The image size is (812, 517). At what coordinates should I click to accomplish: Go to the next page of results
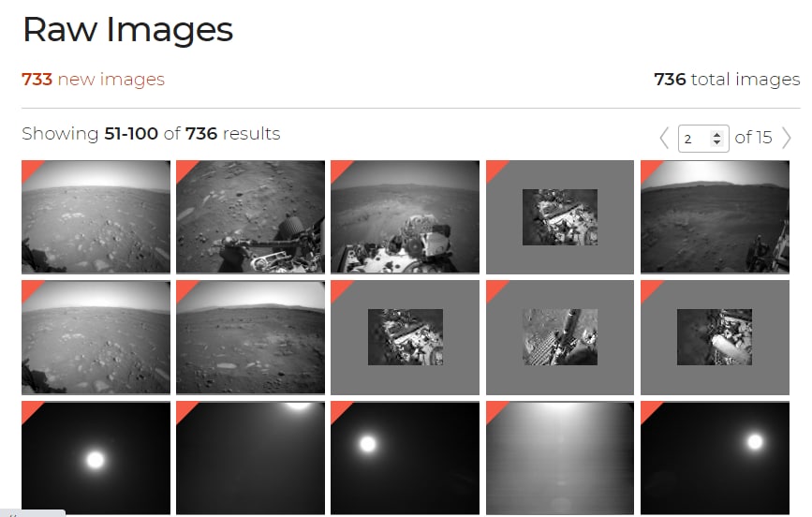click(x=787, y=138)
